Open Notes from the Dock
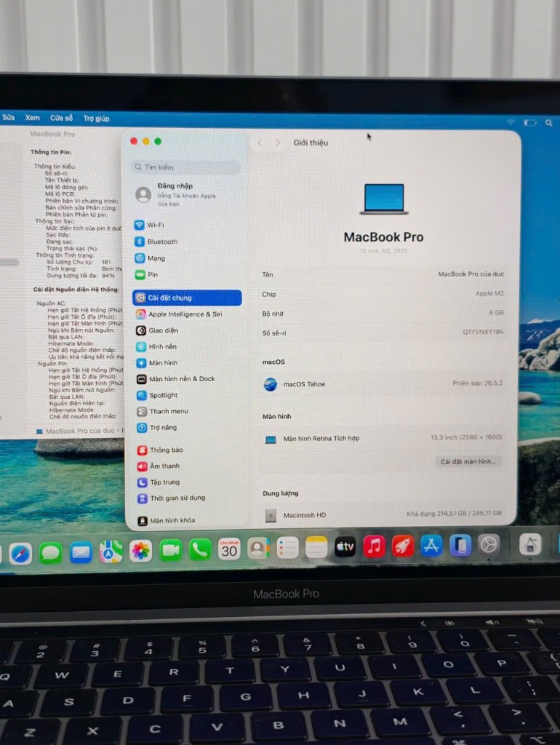Screen dimensions: 560x745 [316, 547]
